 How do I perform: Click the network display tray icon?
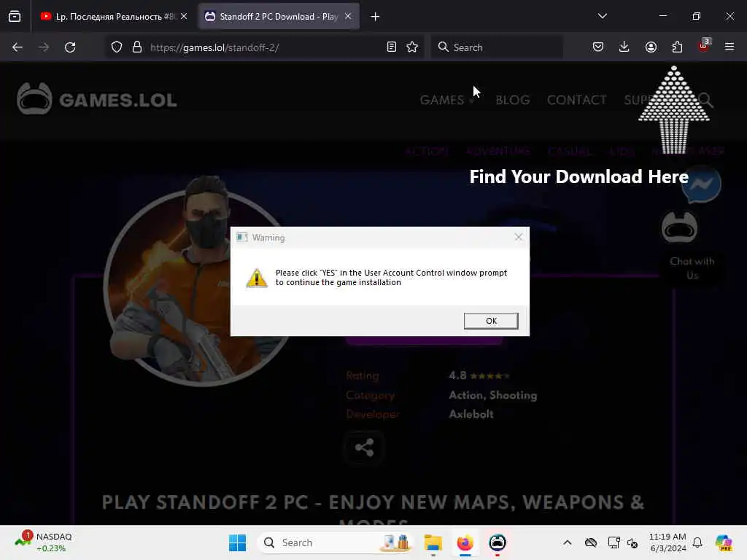pyautogui.click(x=614, y=542)
